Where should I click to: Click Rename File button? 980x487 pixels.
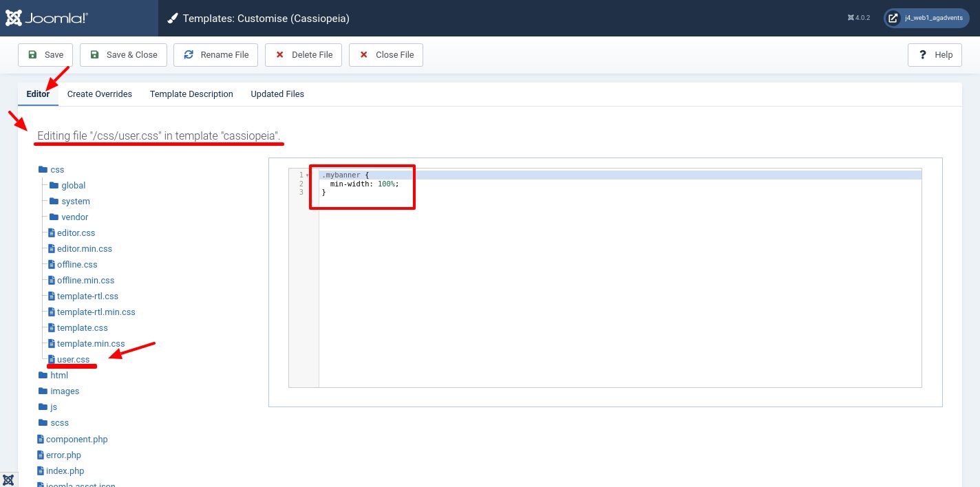(216, 55)
